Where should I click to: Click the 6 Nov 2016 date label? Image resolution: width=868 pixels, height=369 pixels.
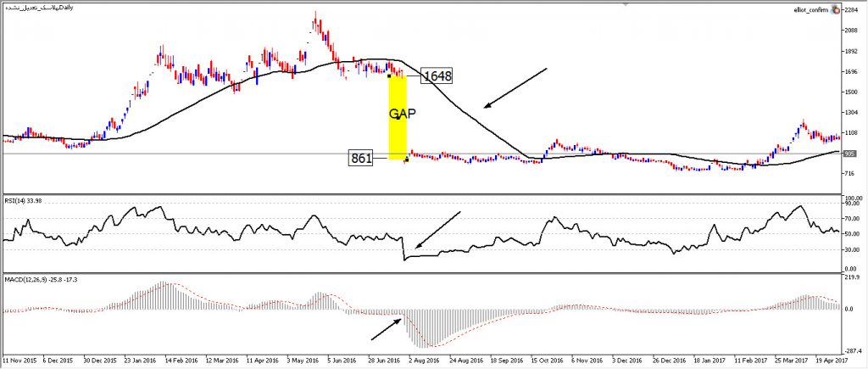tap(587, 359)
